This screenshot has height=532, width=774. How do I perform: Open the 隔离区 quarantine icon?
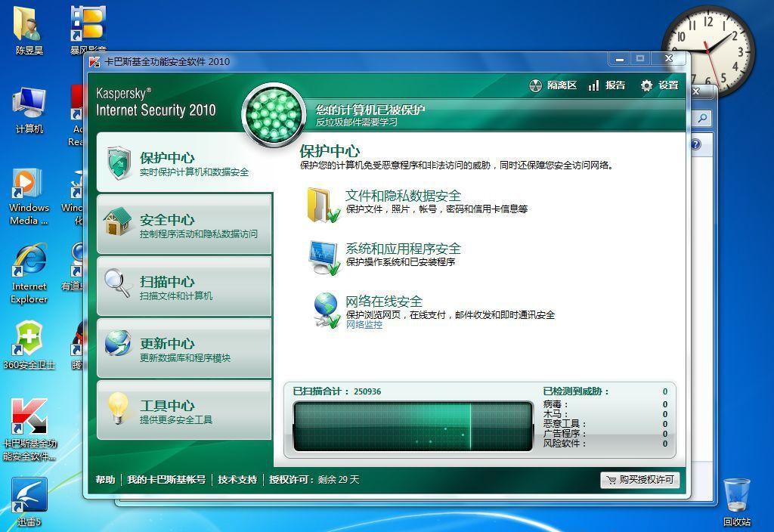[536, 85]
